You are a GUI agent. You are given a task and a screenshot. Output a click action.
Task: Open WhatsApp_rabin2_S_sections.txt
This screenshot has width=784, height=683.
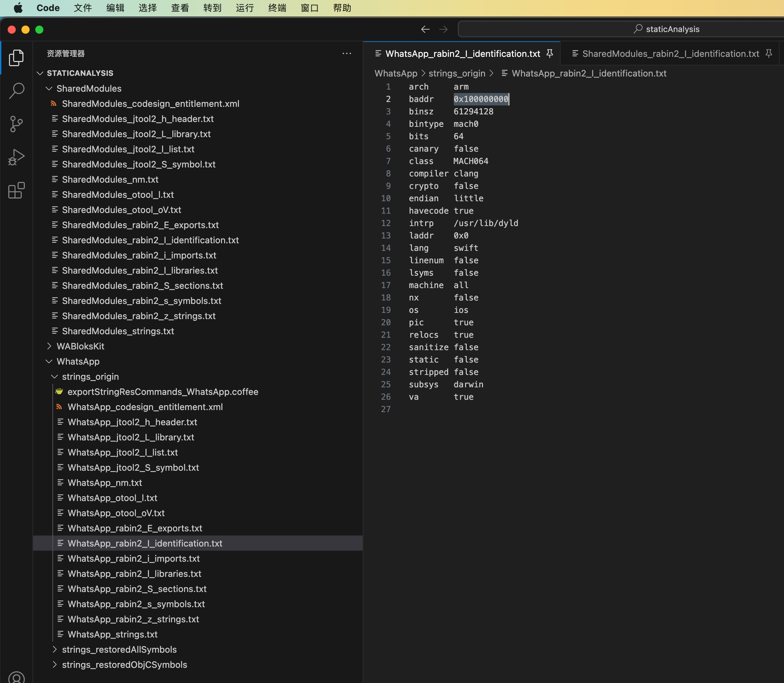[137, 589]
